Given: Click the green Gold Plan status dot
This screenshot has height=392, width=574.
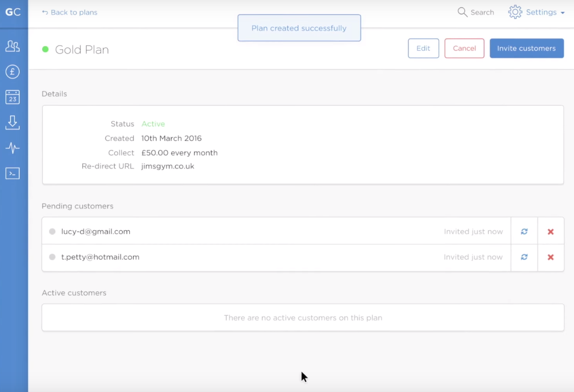Looking at the screenshot, I should [45, 49].
